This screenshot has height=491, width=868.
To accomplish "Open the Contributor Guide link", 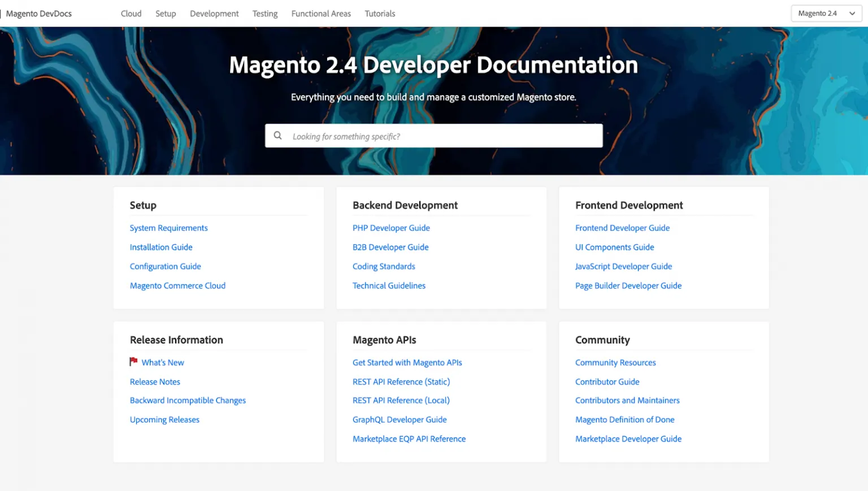I will tap(607, 381).
